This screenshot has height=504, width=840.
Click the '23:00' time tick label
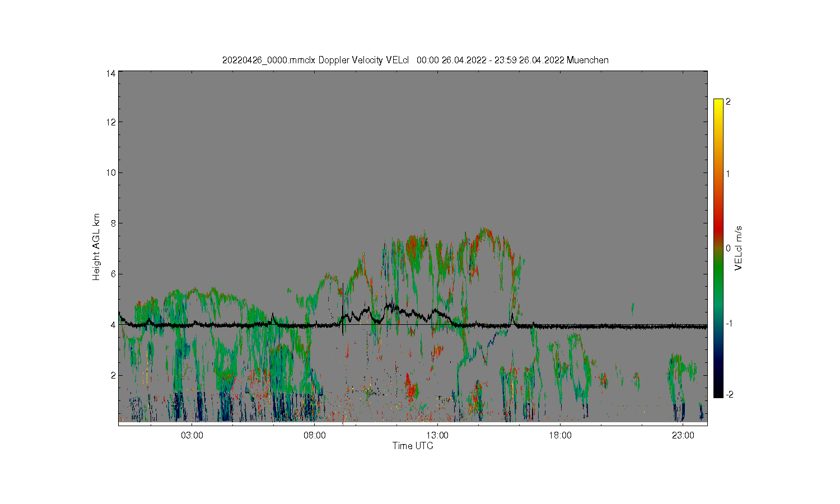[683, 436]
